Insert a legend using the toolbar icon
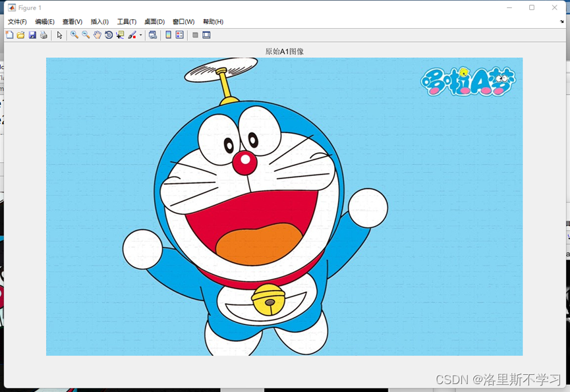570x392 pixels. (180, 35)
